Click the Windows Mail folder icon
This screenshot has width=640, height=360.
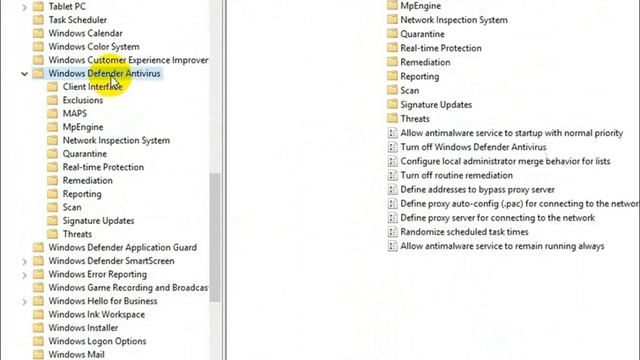pos(38,354)
